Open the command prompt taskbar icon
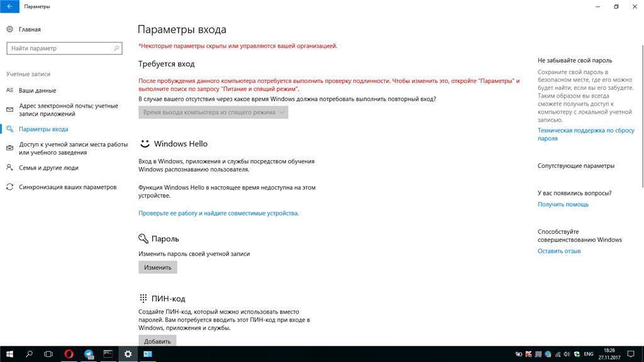The image size is (644, 362). click(108, 354)
